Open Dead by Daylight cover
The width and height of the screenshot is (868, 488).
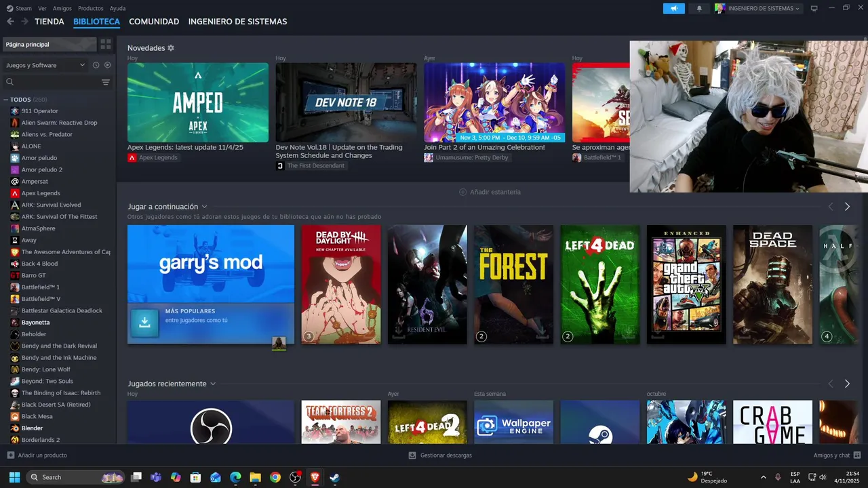pos(341,285)
